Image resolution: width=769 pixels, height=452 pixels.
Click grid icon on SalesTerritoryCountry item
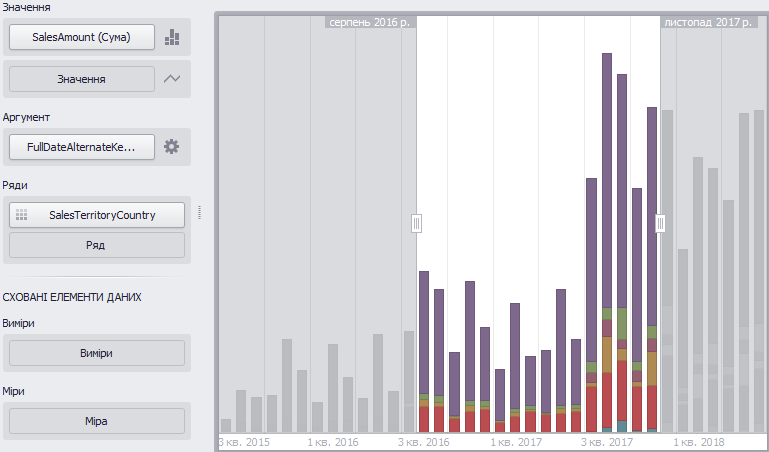tap(22, 215)
